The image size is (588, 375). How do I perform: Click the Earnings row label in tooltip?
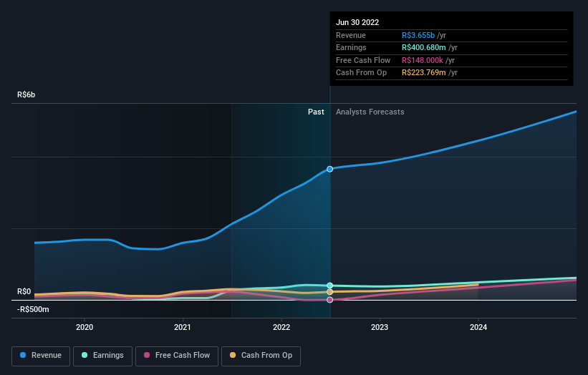[x=351, y=47]
